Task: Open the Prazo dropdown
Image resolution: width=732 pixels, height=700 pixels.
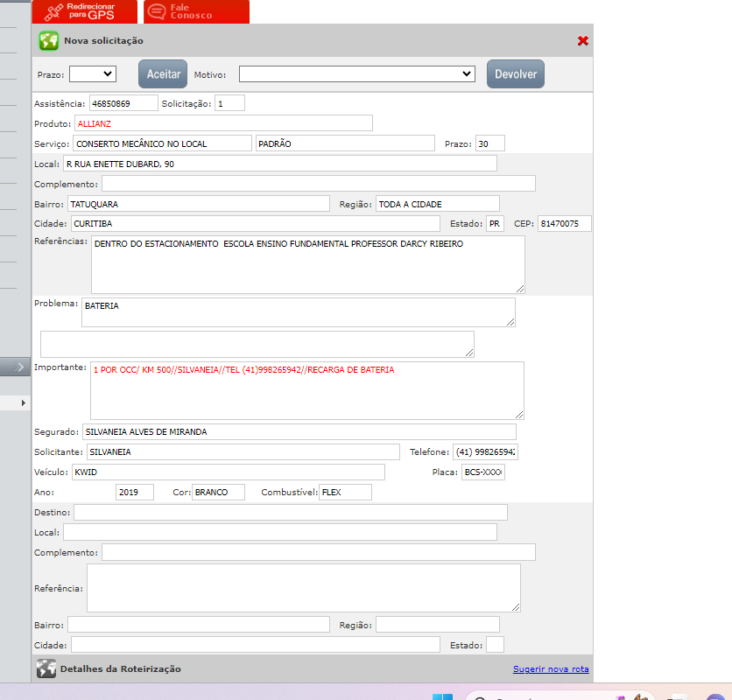Action: pos(92,74)
